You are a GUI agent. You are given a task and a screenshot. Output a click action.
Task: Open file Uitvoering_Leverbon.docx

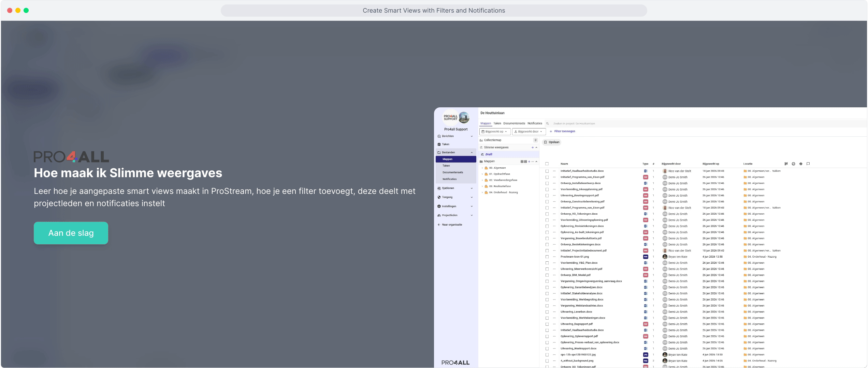coord(576,312)
